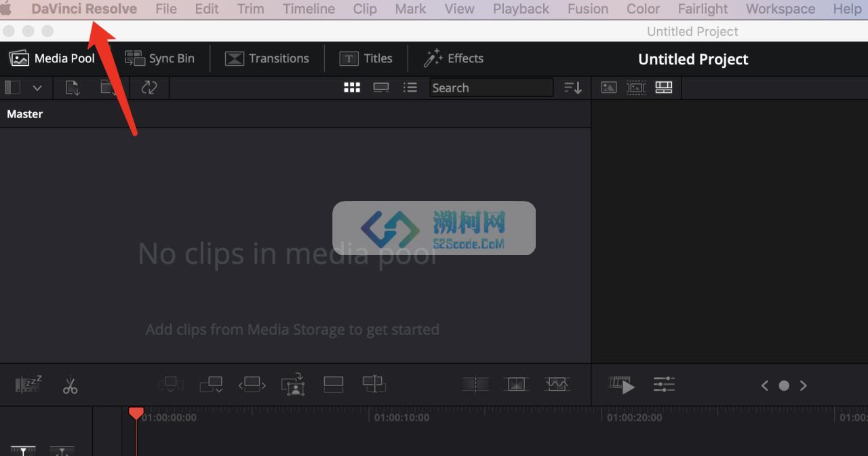Switch media pool to thumbnail view
The width and height of the screenshot is (868, 456).
352,88
